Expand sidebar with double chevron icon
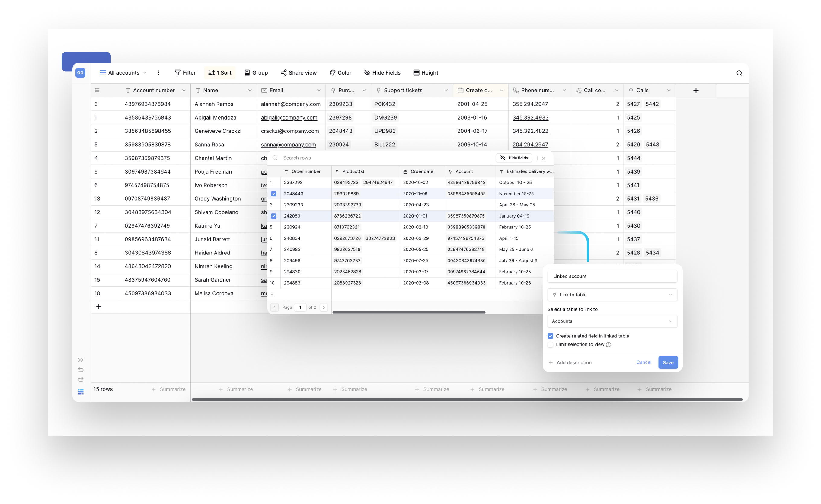The width and height of the screenshot is (821, 504). [81, 360]
